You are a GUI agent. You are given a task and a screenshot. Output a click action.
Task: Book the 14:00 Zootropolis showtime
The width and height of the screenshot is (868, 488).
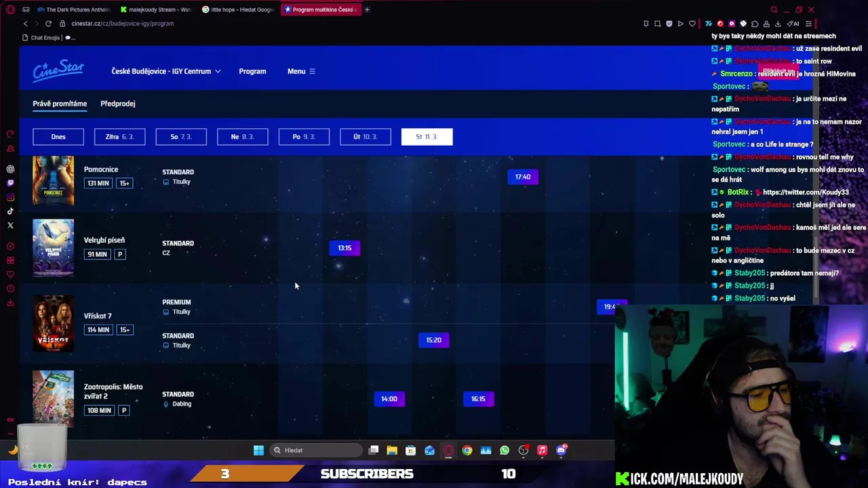(389, 399)
